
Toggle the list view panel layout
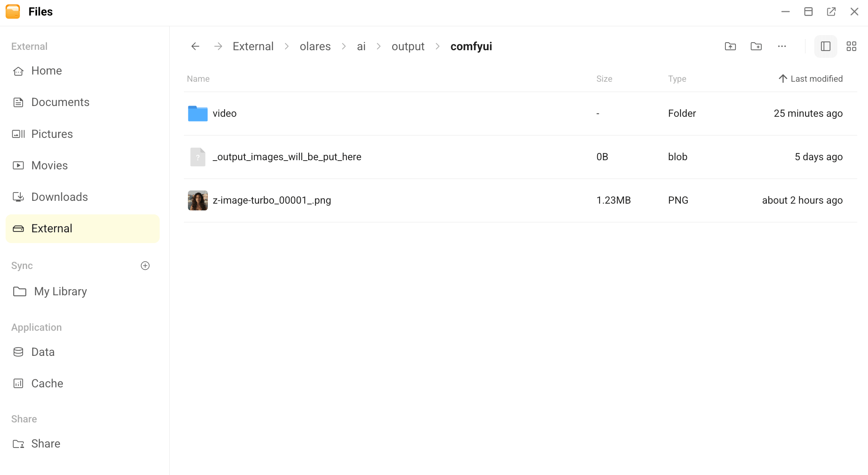coord(825,46)
